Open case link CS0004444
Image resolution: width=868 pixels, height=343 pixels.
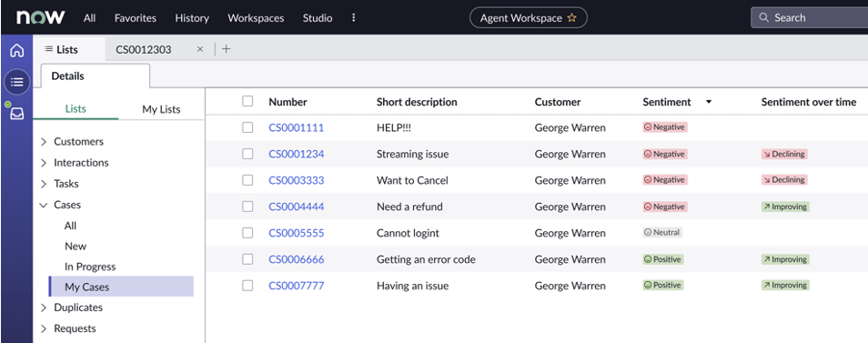pos(297,207)
